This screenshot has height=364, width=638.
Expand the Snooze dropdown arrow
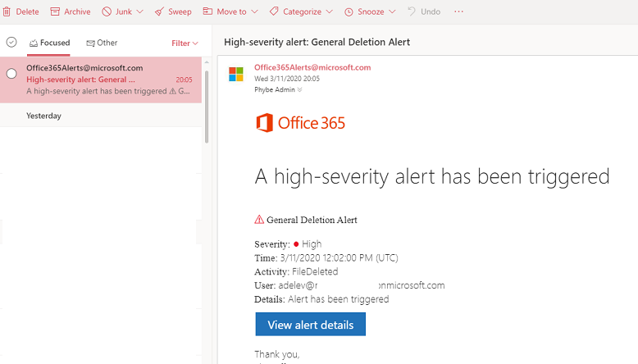point(392,11)
